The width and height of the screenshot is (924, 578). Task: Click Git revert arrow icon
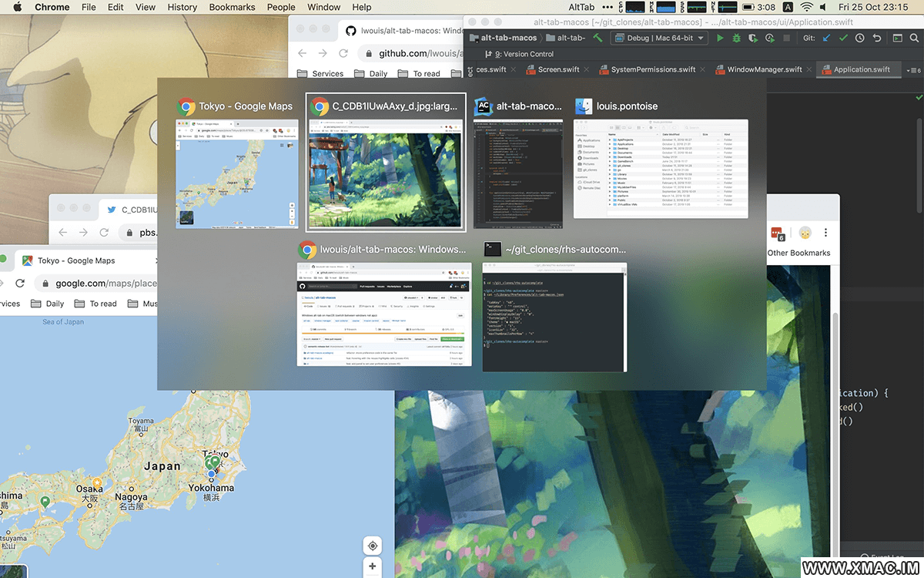pos(876,38)
